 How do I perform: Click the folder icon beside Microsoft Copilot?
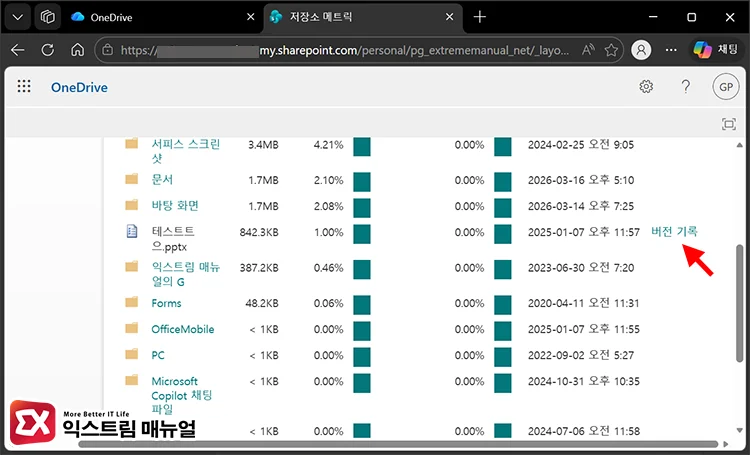pos(132,380)
